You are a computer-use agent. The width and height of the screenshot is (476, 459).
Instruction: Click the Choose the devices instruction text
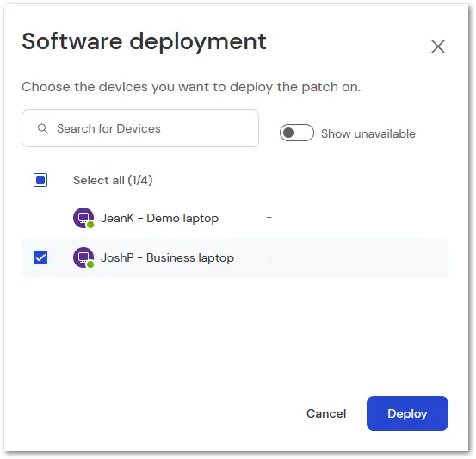pos(191,87)
